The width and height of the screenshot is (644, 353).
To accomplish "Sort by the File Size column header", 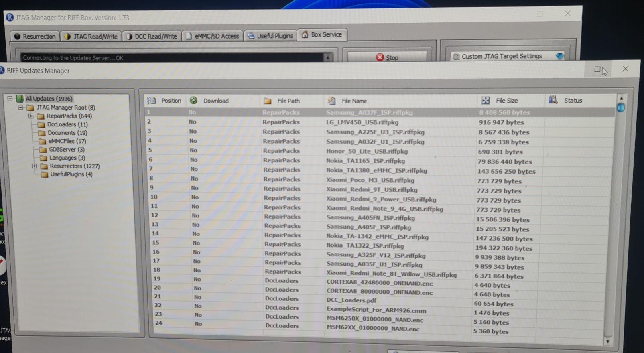I will pos(511,101).
